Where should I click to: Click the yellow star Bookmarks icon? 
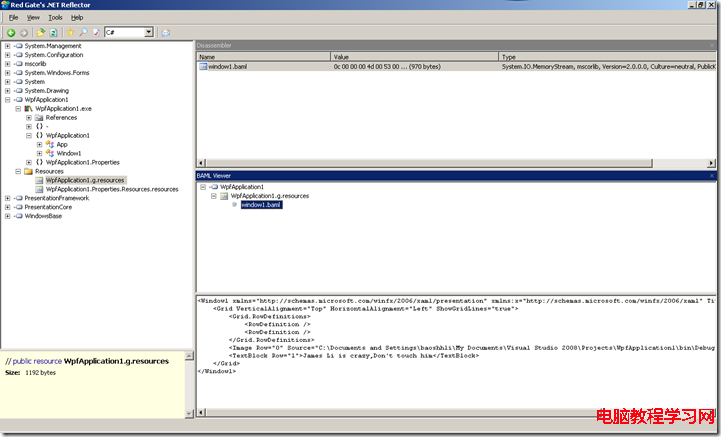70,33
